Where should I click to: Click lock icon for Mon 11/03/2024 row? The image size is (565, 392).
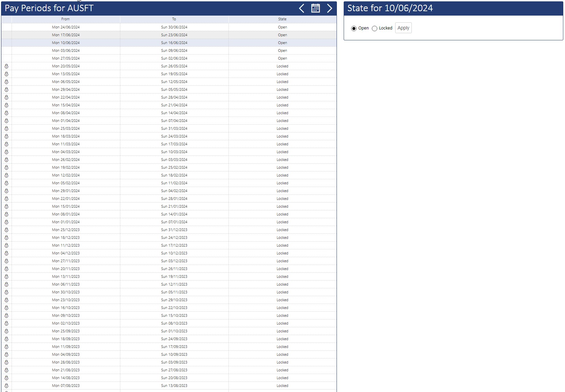[x=6, y=144]
